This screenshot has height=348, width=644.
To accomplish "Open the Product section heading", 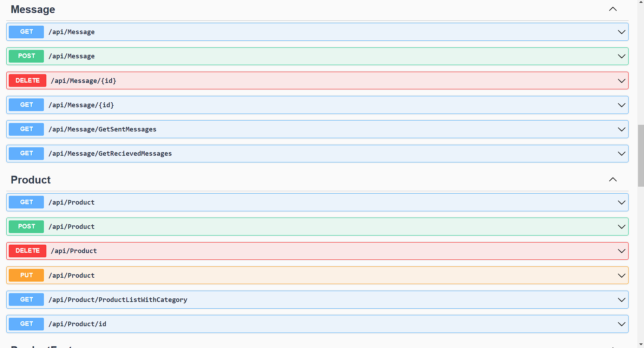I will pyautogui.click(x=31, y=180).
